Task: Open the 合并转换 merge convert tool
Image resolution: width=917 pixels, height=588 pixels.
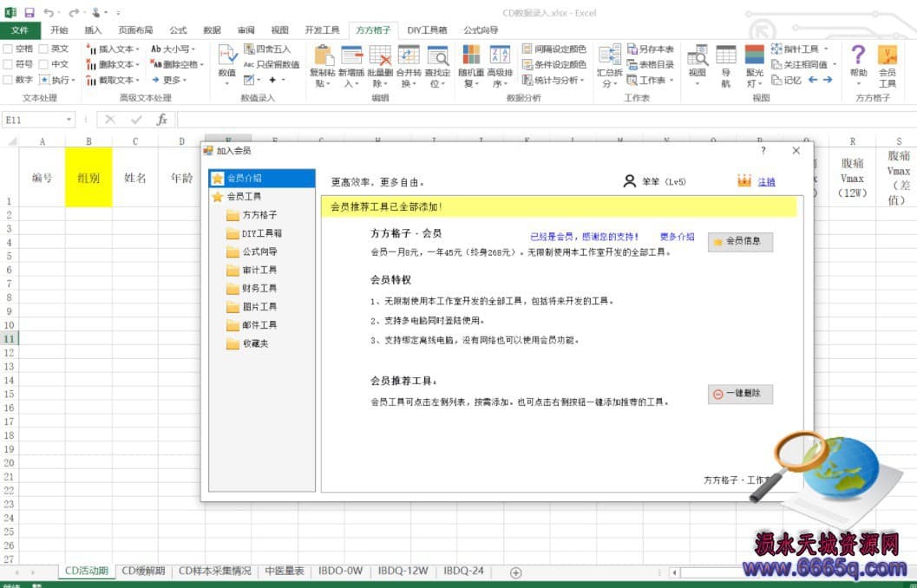Action: pyautogui.click(x=409, y=66)
